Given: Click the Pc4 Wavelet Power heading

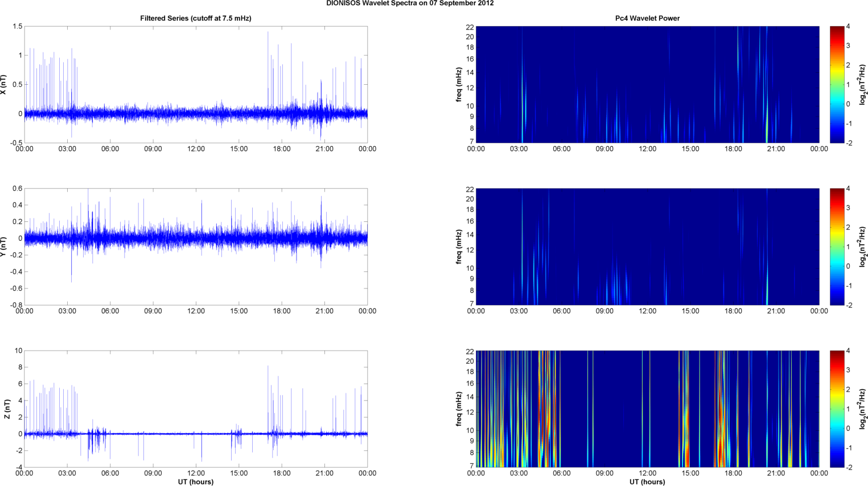Looking at the screenshot, I should [647, 18].
